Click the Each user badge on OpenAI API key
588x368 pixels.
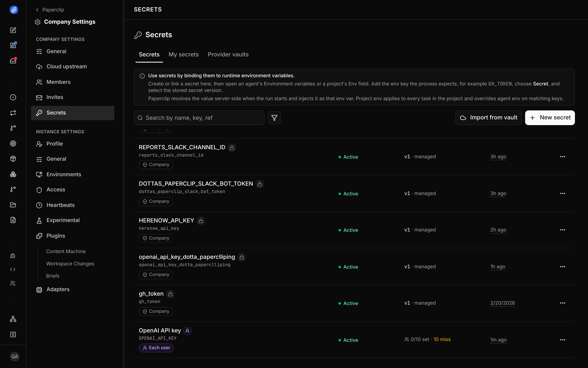click(156, 348)
